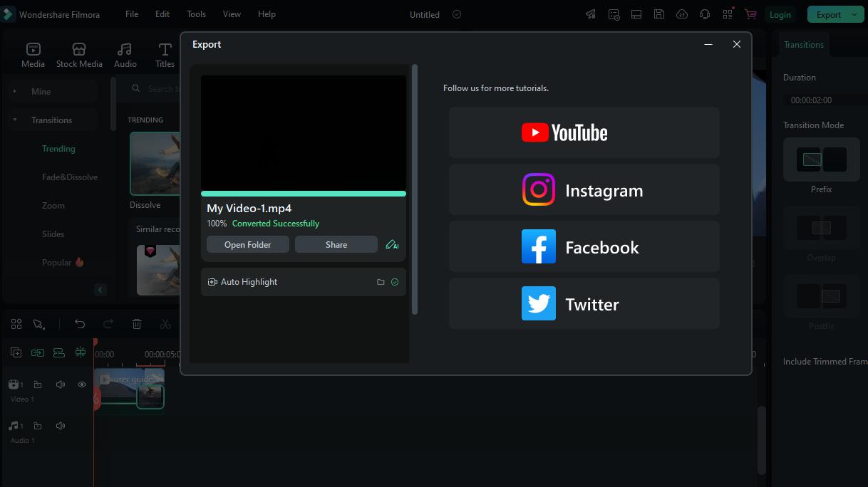The image size is (868, 487).
Task: Open the apps grid icon in top bar
Action: click(x=728, y=14)
